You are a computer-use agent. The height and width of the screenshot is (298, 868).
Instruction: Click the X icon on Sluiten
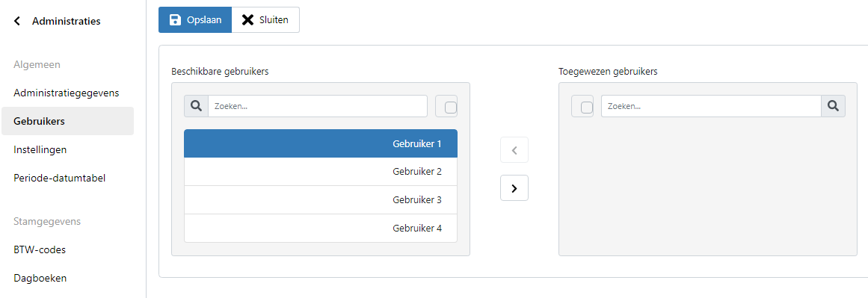pos(247,20)
